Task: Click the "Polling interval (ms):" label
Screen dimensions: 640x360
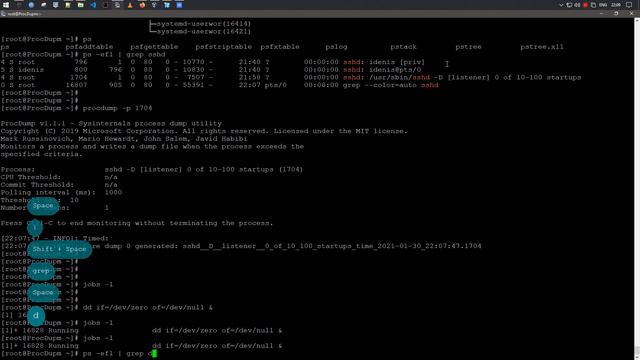Action: pyautogui.click(x=48, y=193)
